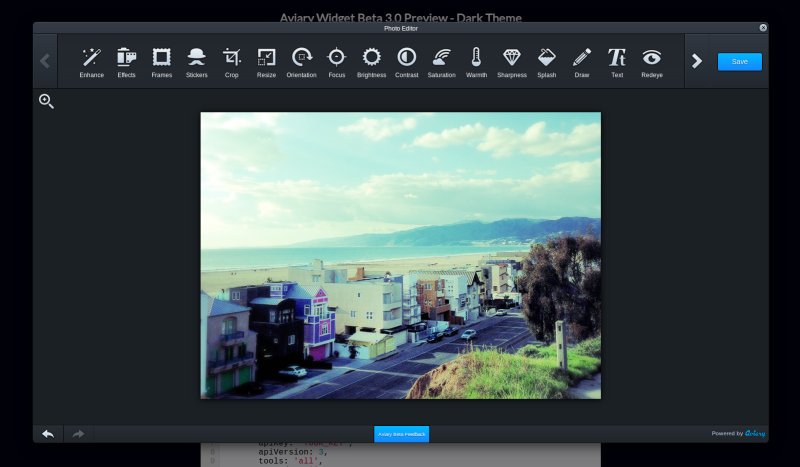Open the Saturation adjustment

pyautogui.click(x=441, y=62)
